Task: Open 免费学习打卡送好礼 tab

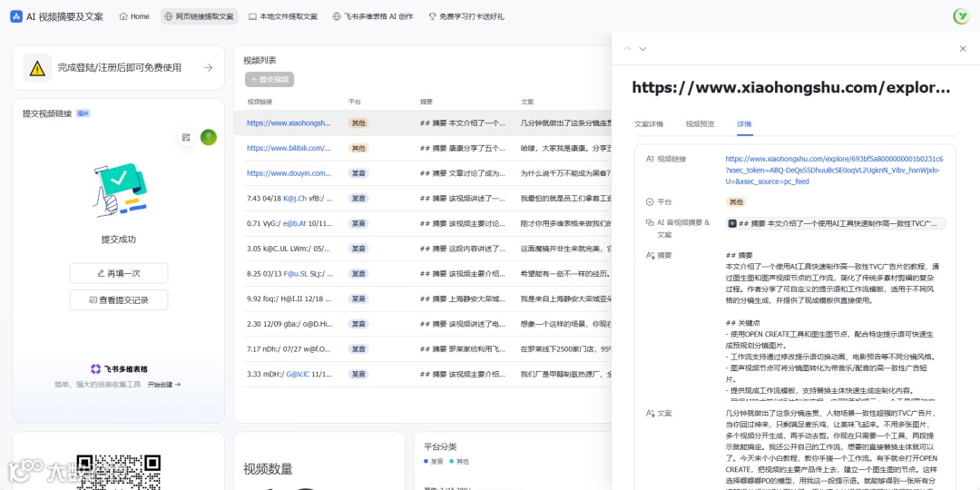Action: (x=466, y=16)
